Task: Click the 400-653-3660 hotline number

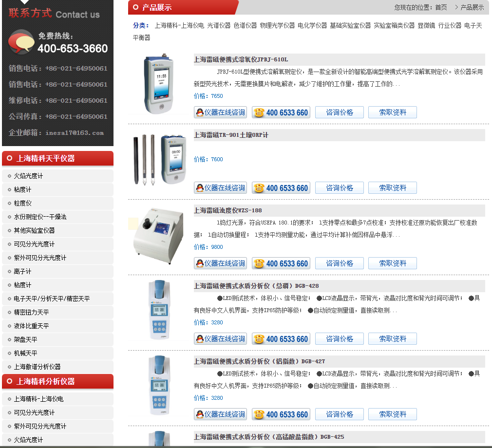Action: 73,48
